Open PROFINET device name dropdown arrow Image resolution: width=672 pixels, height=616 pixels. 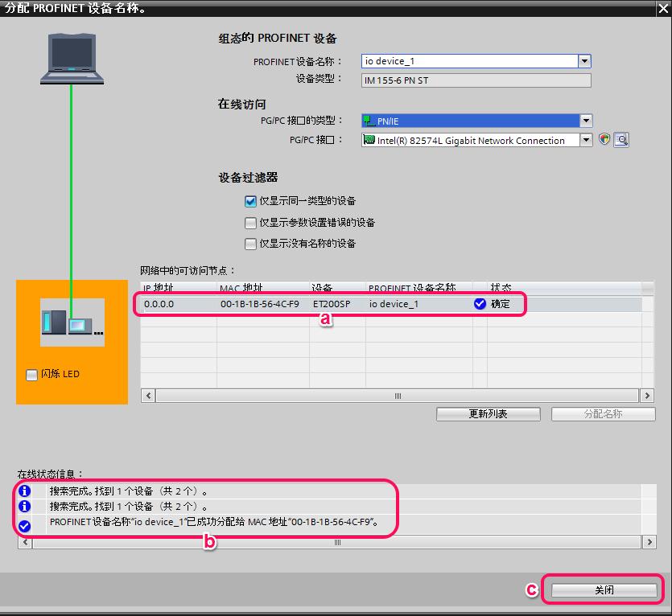tap(584, 61)
